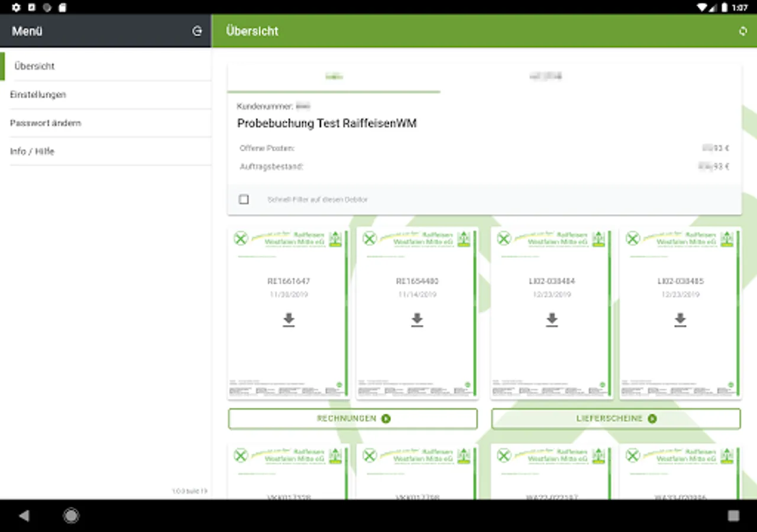Viewport: 757px width, 532px height.
Task: Open document card LI02-038484
Action: (x=552, y=313)
